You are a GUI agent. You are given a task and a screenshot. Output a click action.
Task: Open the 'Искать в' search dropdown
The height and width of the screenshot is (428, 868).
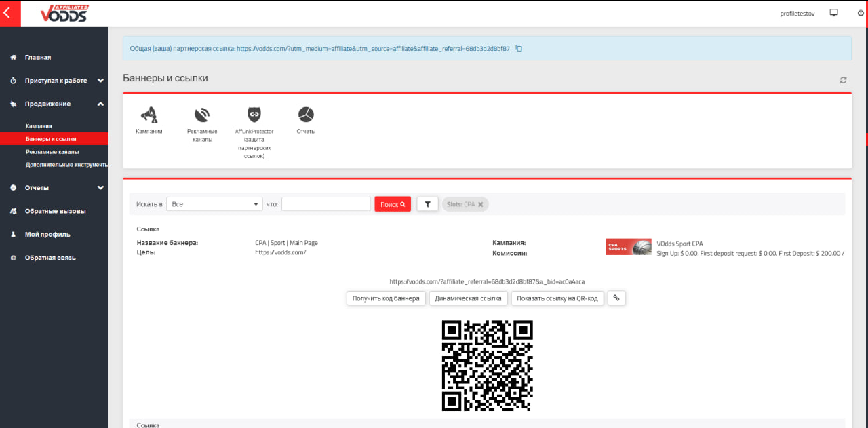click(x=214, y=203)
